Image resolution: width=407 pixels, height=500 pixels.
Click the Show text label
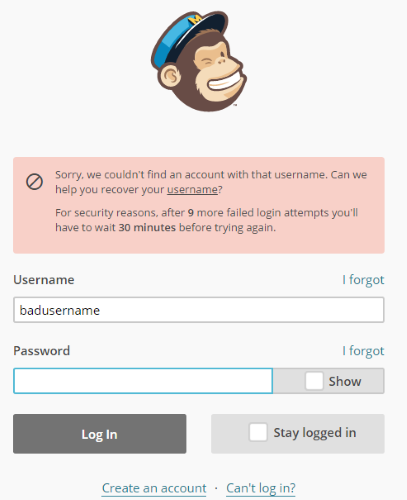[x=345, y=381]
